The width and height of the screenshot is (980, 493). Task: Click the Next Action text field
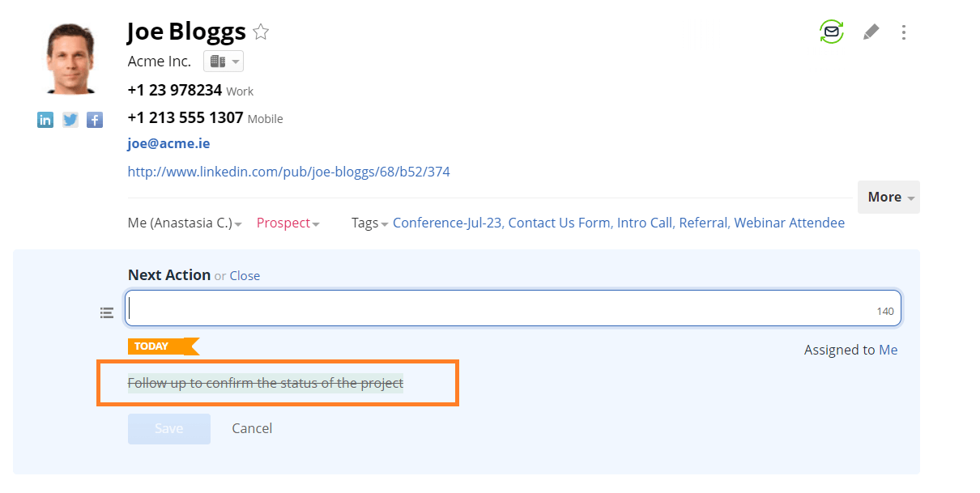point(502,308)
